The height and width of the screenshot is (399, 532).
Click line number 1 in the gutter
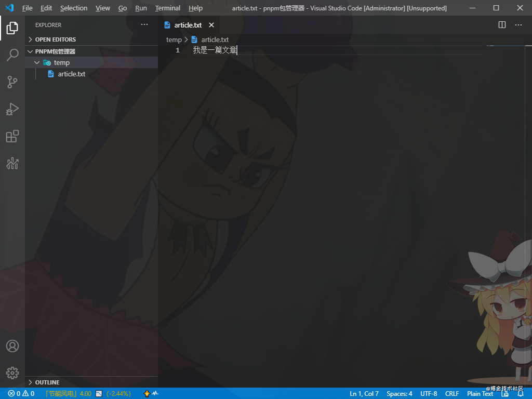[x=178, y=50]
